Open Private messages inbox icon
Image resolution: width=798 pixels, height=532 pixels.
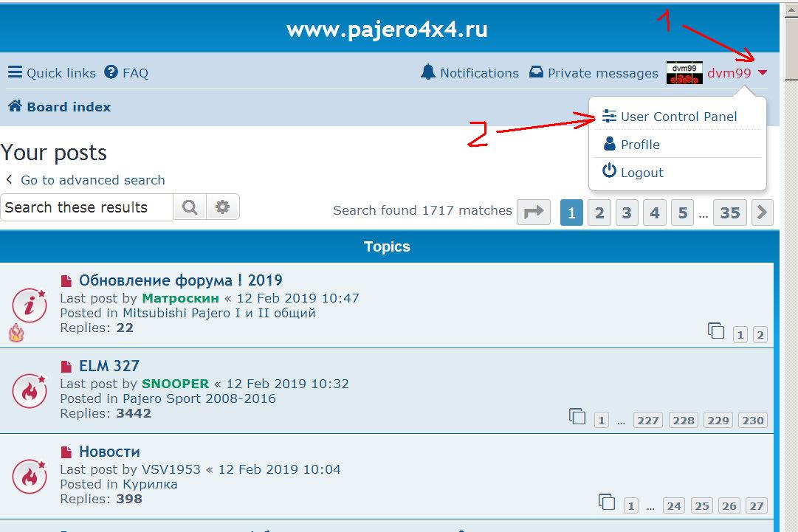tap(537, 72)
